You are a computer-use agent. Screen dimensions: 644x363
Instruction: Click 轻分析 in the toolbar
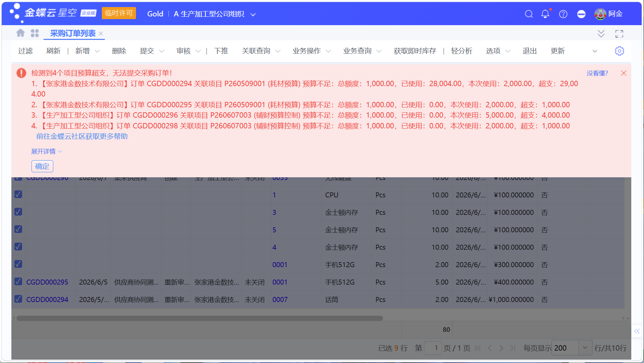pos(461,51)
